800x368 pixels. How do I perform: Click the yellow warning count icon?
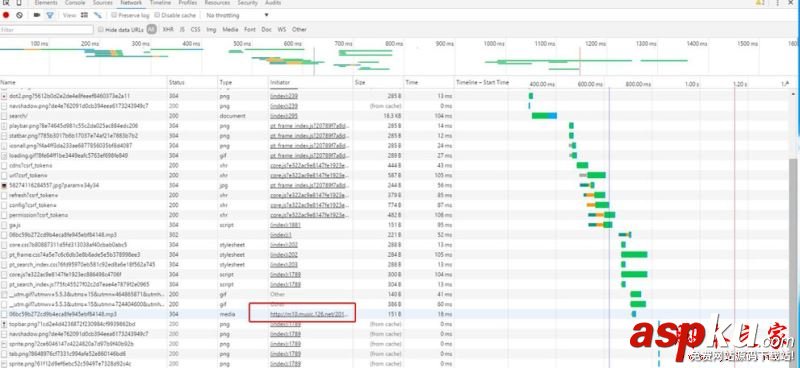pyautogui.click(x=760, y=3)
